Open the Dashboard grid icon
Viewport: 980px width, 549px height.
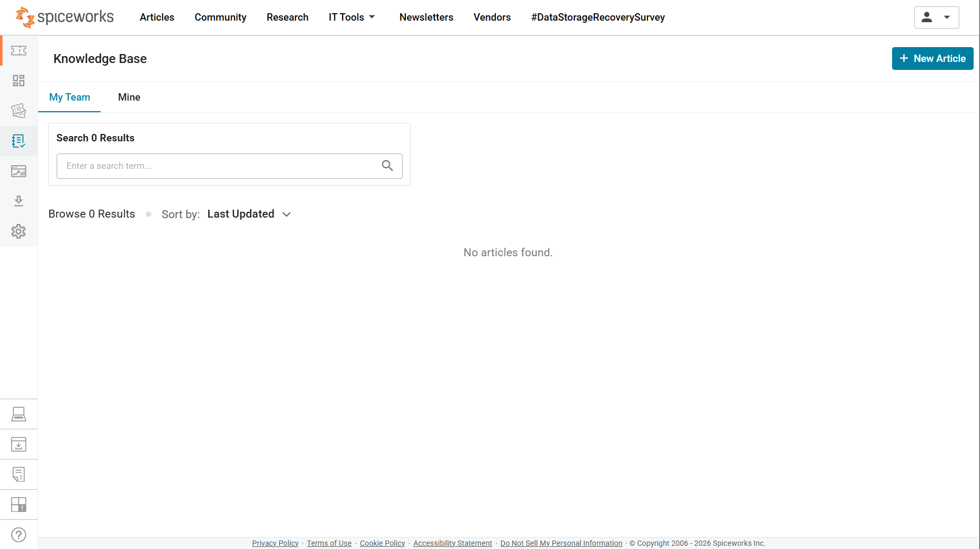click(19, 80)
